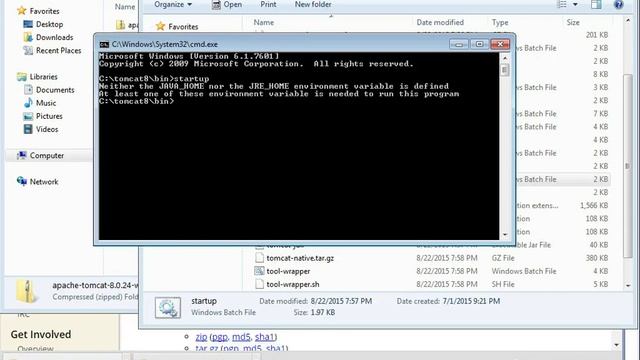Click the cmd scrollbar down arrow
Image resolution: width=640 pixels, height=360 pixels.
click(505, 235)
